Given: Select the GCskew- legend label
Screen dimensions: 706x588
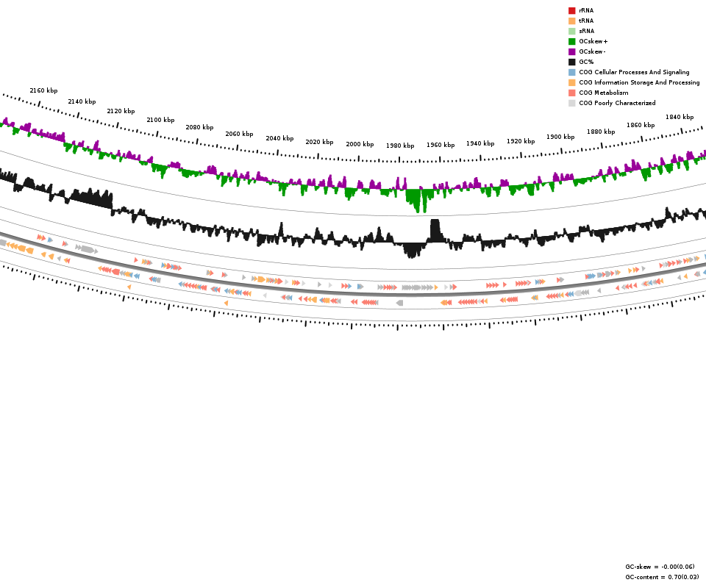Looking at the screenshot, I should click(x=593, y=51).
